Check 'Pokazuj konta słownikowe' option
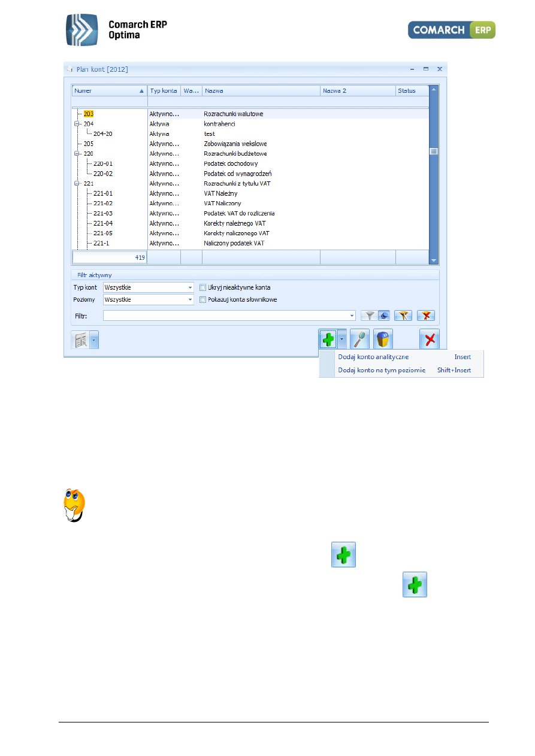This screenshot has width=535, height=756. point(203,299)
